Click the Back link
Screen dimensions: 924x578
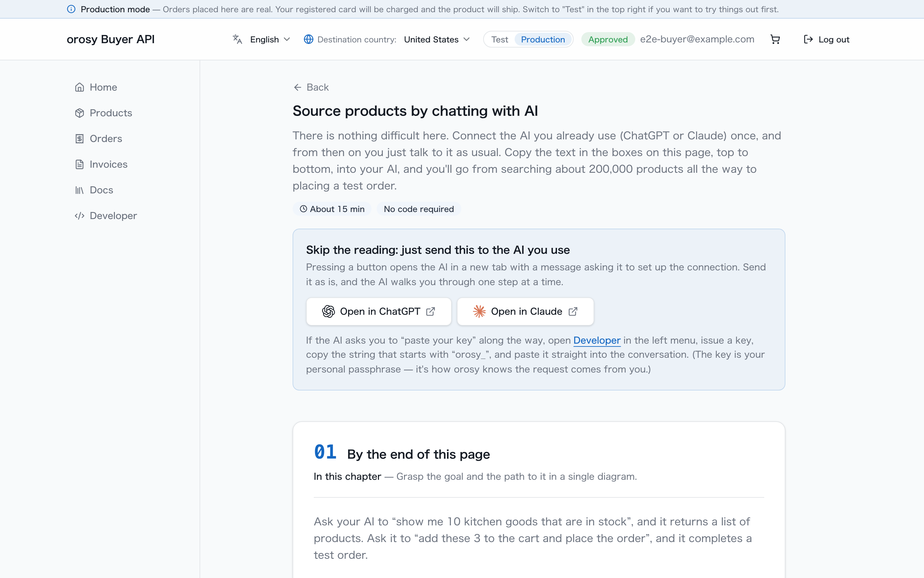point(311,87)
